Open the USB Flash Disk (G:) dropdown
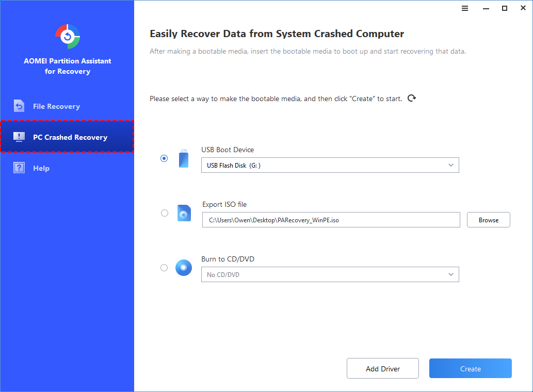This screenshot has width=533, height=392. (330, 165)
